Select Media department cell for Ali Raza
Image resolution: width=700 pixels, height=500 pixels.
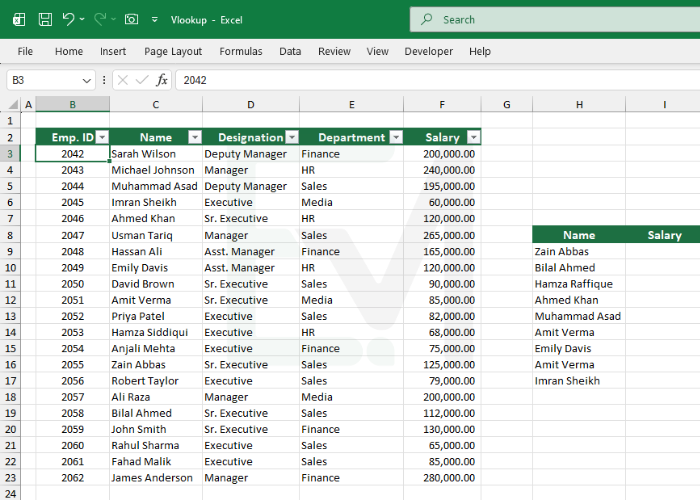point(351,397)
